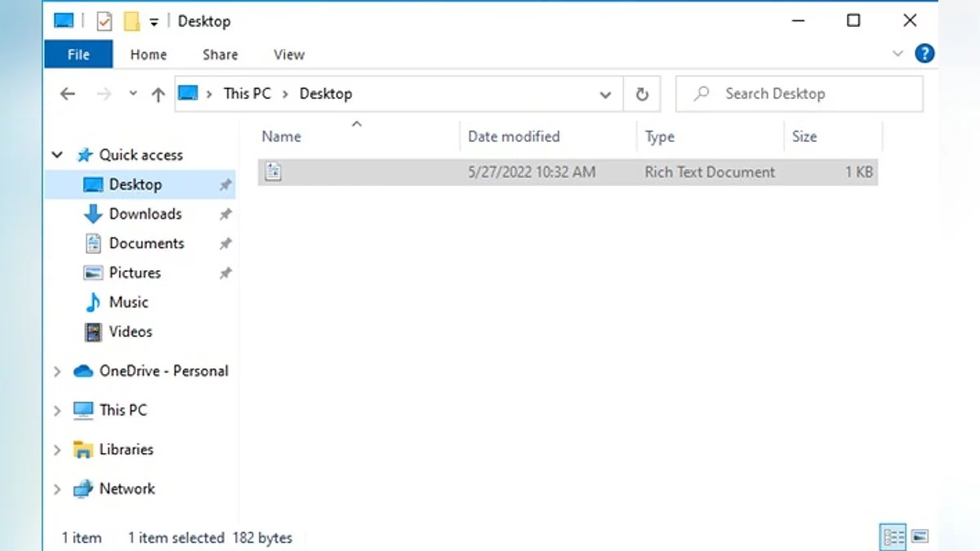Click the Properties icon in quick access toolbar
980x551 pixels.
click(x=104, y=21)
